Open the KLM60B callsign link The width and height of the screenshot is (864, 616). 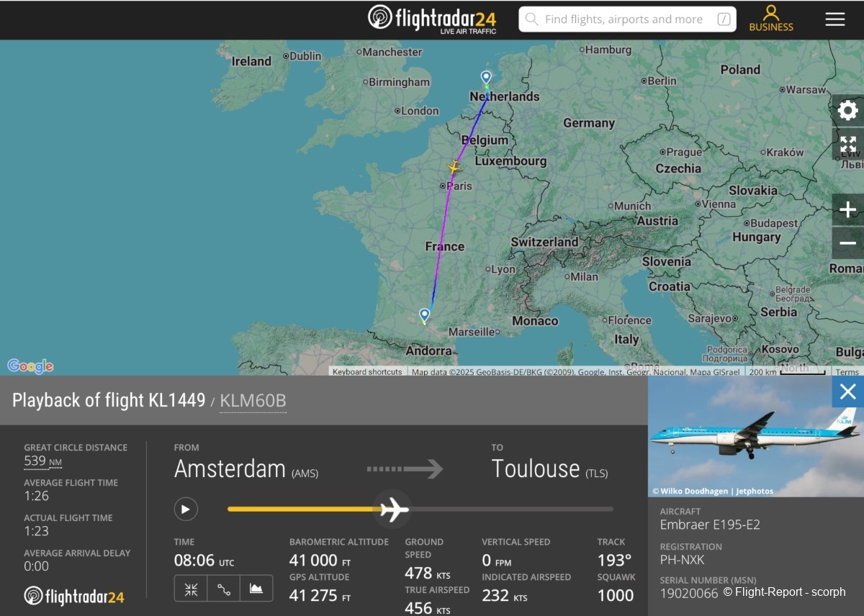pyautogui.click(x=253, y=401)
